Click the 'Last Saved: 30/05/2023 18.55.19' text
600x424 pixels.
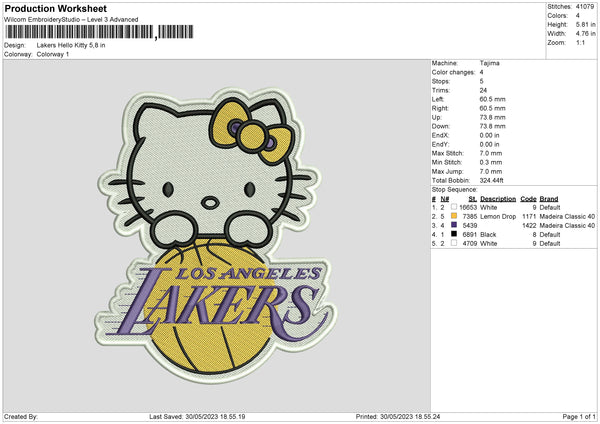coord(197,416)
